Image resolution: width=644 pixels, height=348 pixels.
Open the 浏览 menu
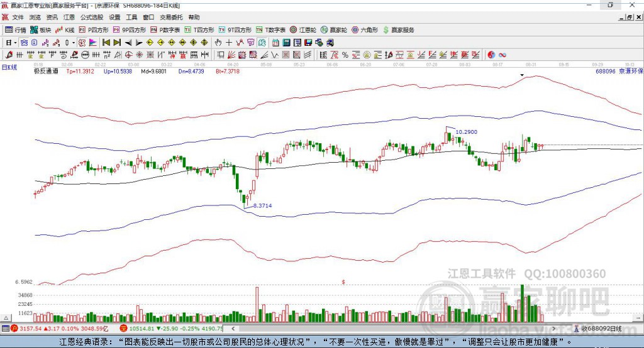35,17
